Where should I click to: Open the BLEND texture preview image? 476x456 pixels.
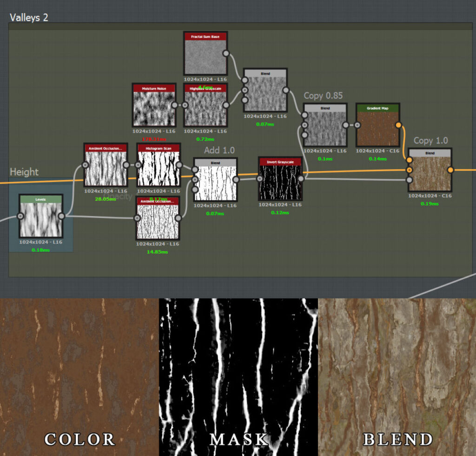pos(397,377)
